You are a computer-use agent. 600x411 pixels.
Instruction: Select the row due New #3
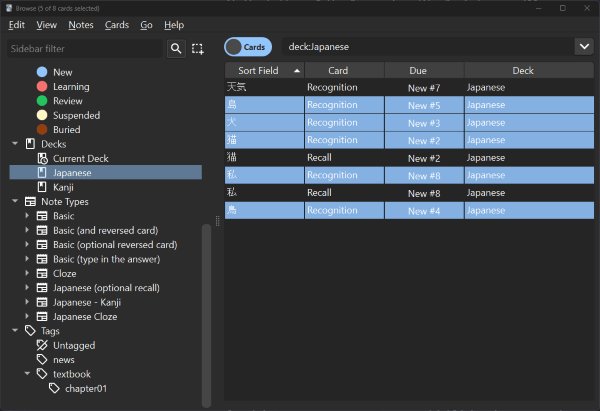point(409,122)
